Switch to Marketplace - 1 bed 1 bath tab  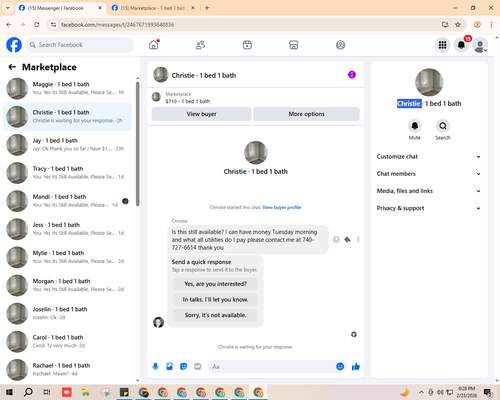152,8
